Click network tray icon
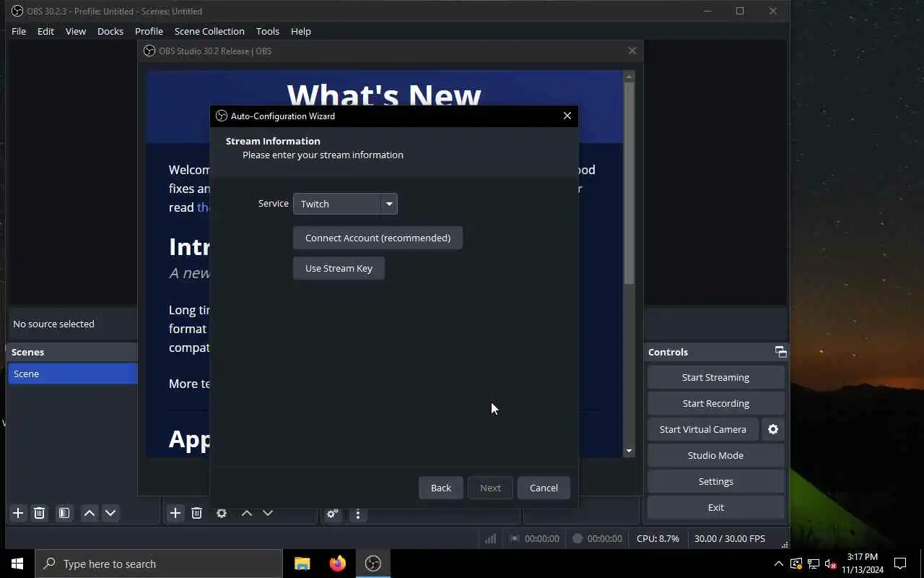 813,564
